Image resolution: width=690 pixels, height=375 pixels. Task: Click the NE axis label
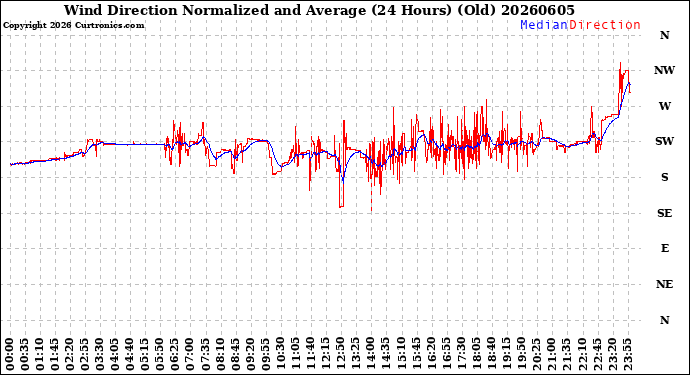664,284
